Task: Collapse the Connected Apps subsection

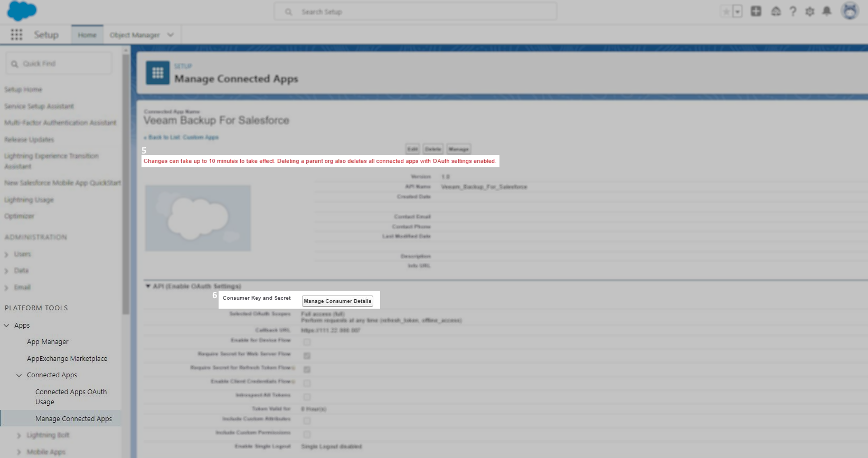Action: click(x=19, y=376)
